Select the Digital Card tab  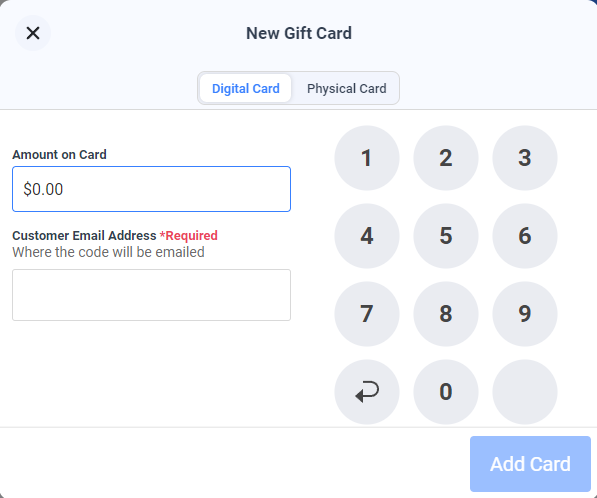click(246, 88)
